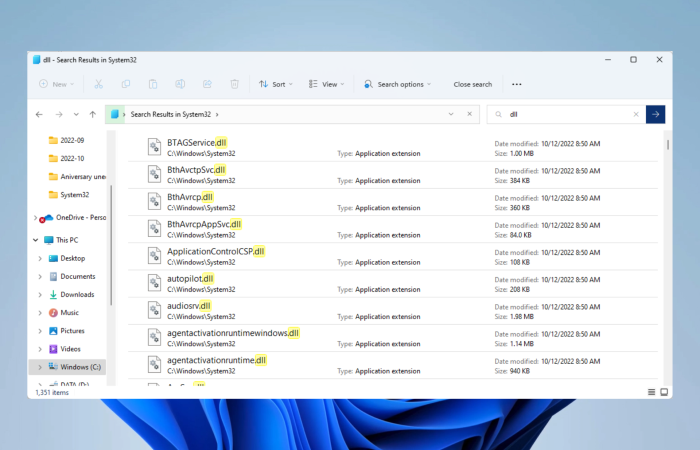Clear the search box text
The height and width of the screenshot is (450, 700).
pos(636,114)
